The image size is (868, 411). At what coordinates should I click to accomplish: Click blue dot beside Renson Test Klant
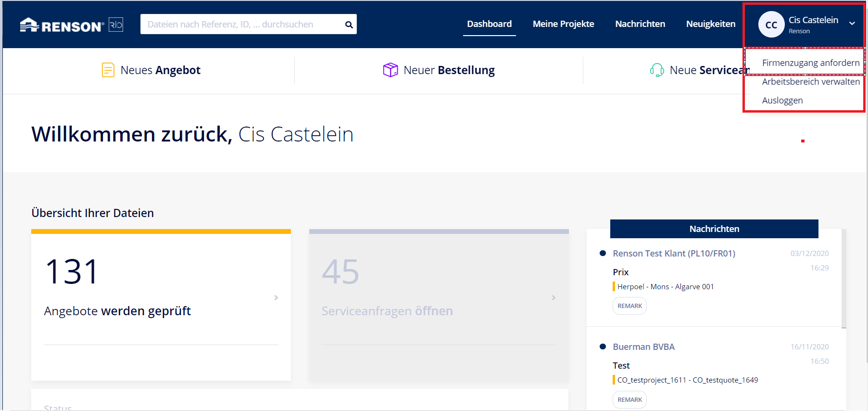click(x=603, y=253)
